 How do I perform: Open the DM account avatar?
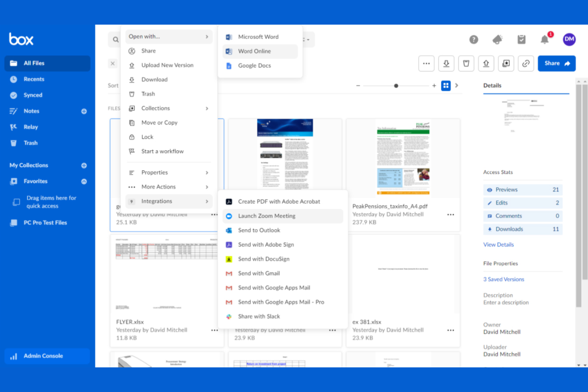pyautogui.click(x=569, y=39)
